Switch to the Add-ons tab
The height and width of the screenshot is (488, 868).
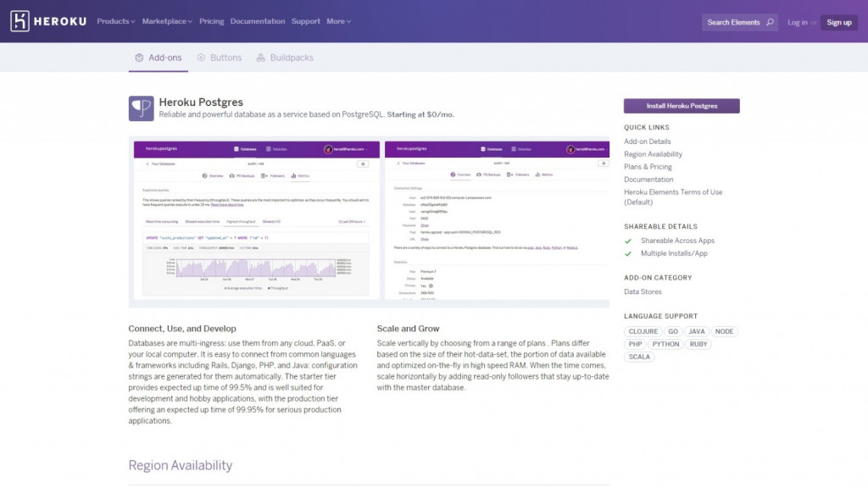(159, 58)
